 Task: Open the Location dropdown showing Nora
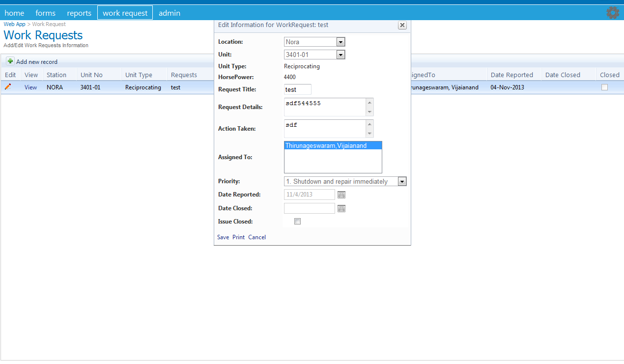point(314,42)
